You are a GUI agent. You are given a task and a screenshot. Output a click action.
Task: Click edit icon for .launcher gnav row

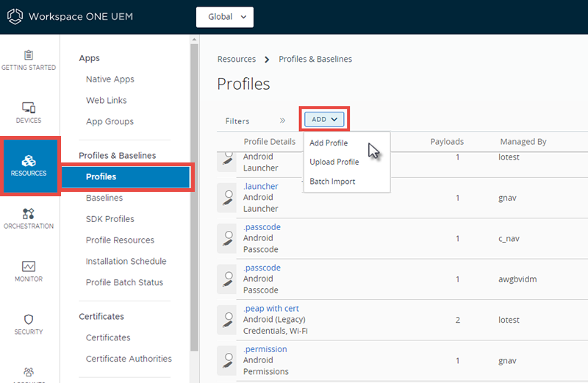(227, 198)
